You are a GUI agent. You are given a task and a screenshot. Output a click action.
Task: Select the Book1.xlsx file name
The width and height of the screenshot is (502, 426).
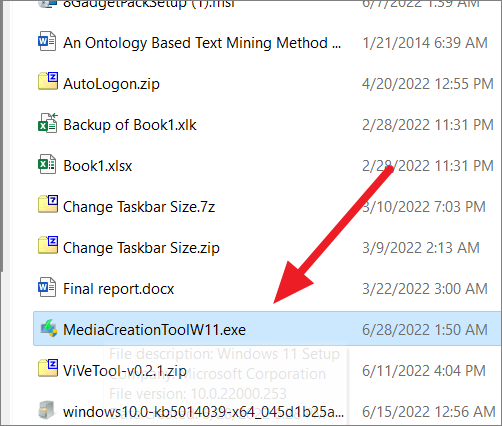click(98, 166)
